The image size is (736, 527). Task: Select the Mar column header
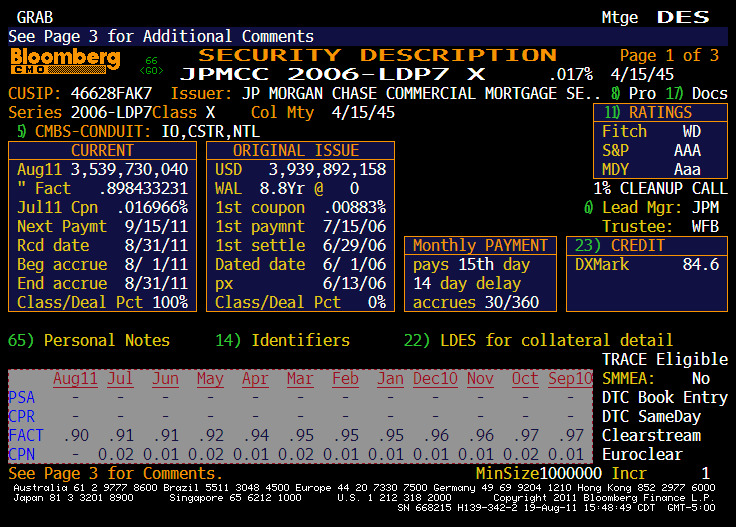click(300, 378)
